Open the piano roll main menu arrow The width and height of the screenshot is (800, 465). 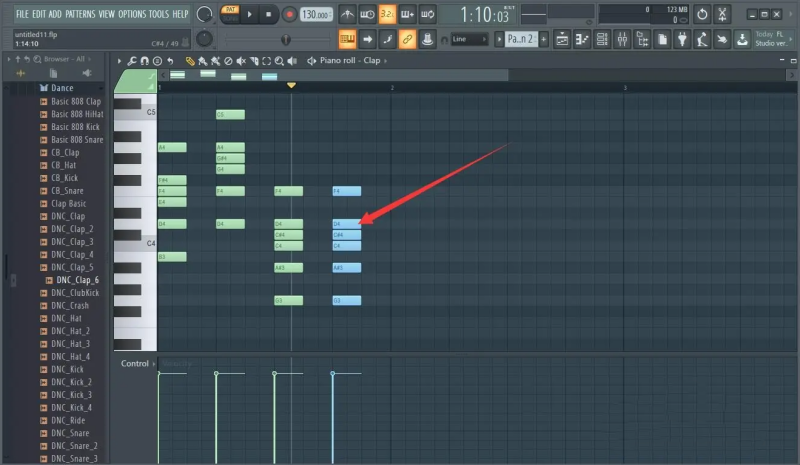coord(119,61)
